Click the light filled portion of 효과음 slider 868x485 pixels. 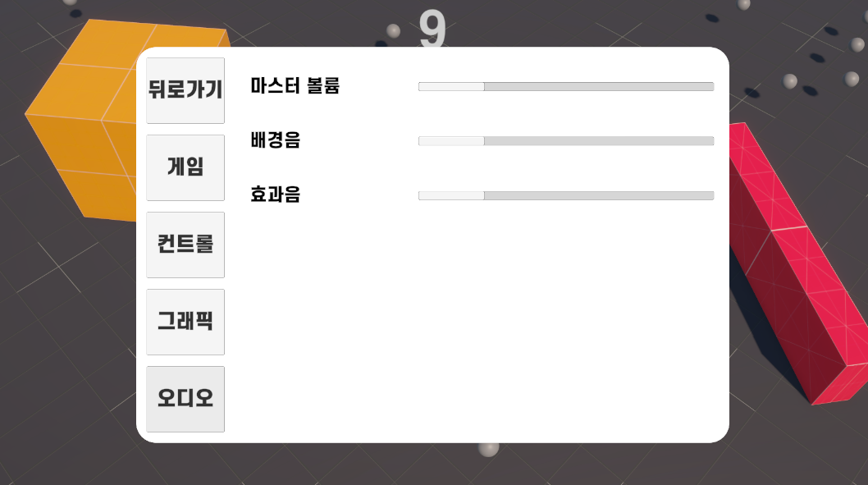tap(451, 195)
